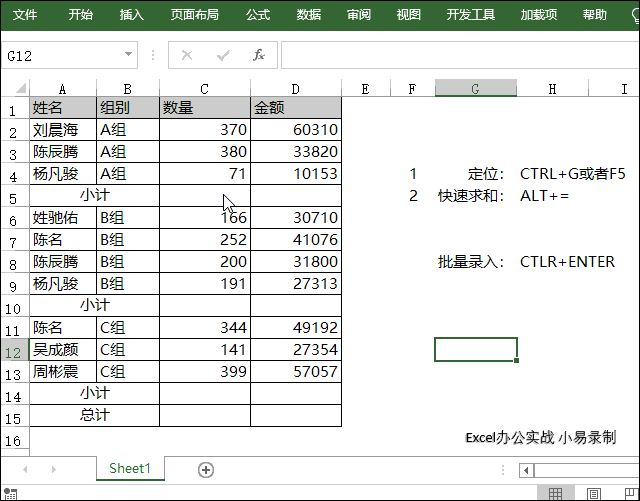
Task: Click cell with value 27313
Action: 296,284
